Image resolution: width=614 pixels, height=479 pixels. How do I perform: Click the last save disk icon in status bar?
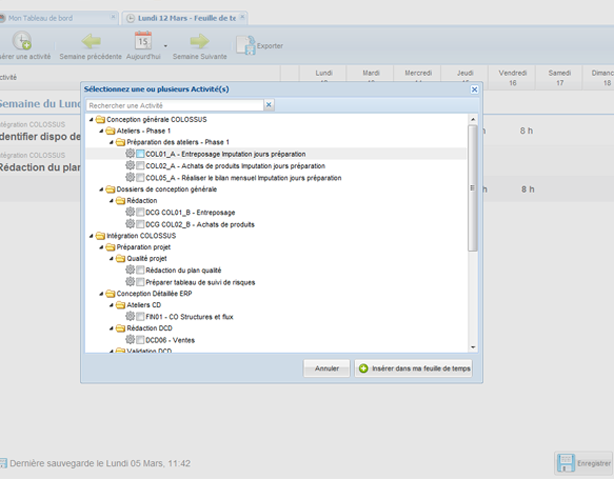coord(3,463)
